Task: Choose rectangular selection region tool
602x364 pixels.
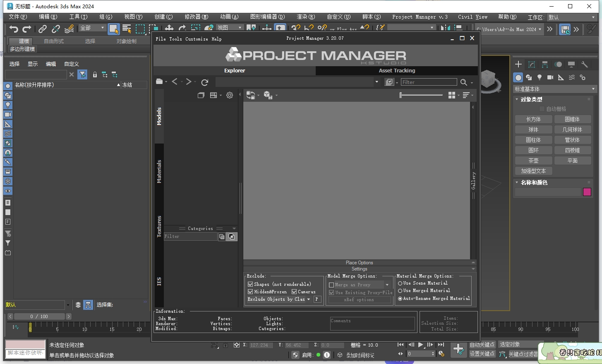Action: coord(141,29)
